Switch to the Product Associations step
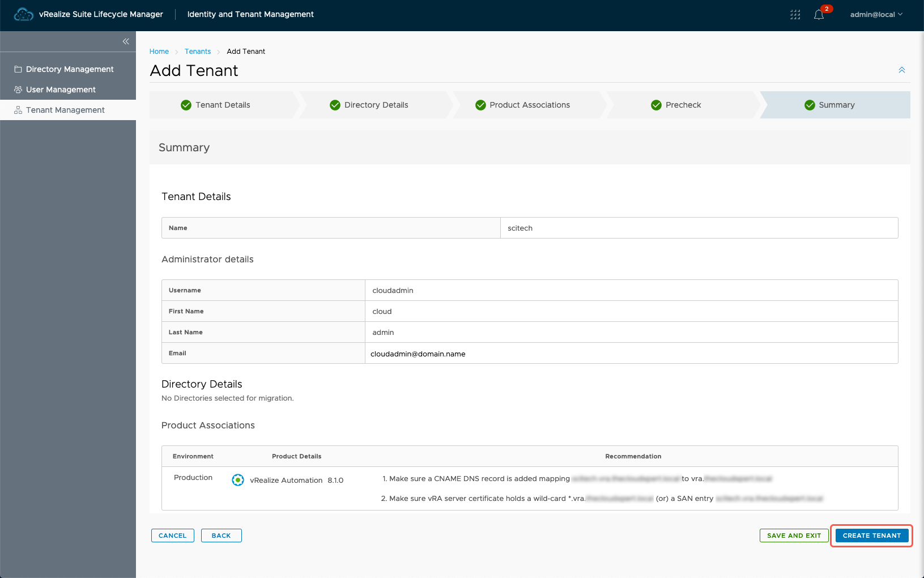The height and width of the screenshot is (578, 924). (529, 105)
